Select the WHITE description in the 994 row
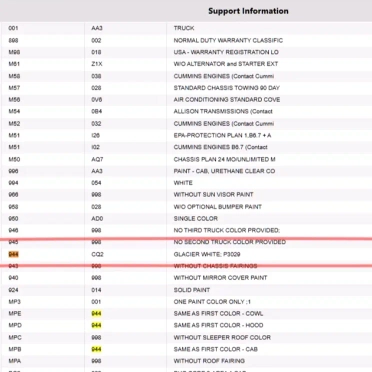The height and width of the screenshot is (372, 372). tap(183, 183)
